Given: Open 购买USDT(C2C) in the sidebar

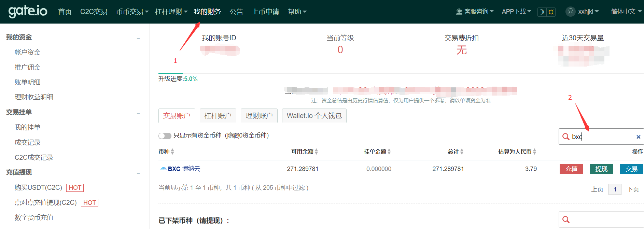Looking at the screenshot, I should 38,188.
